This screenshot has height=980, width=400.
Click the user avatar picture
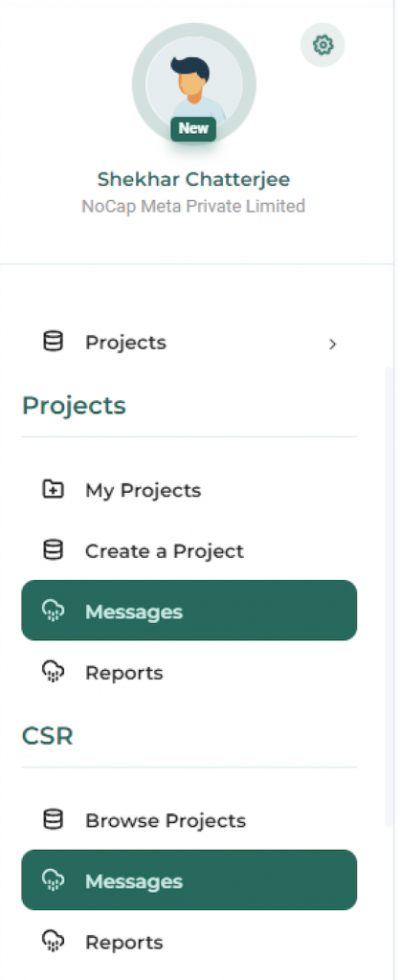pos(193,84)
